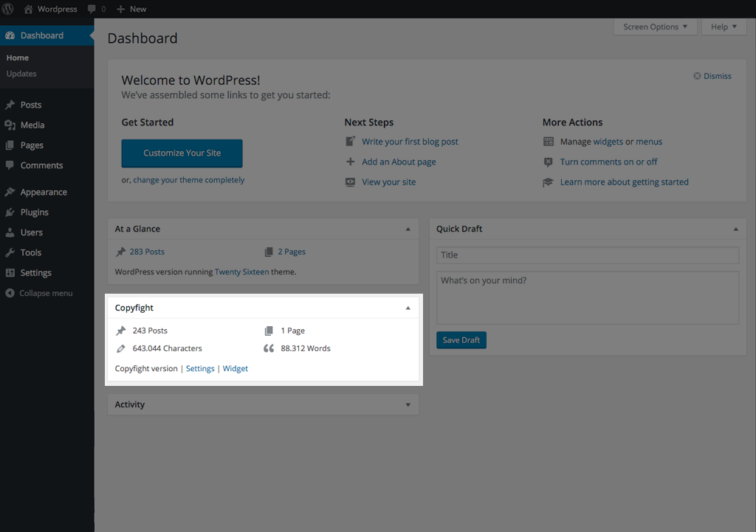Click the New content button

tap(131, 9)
